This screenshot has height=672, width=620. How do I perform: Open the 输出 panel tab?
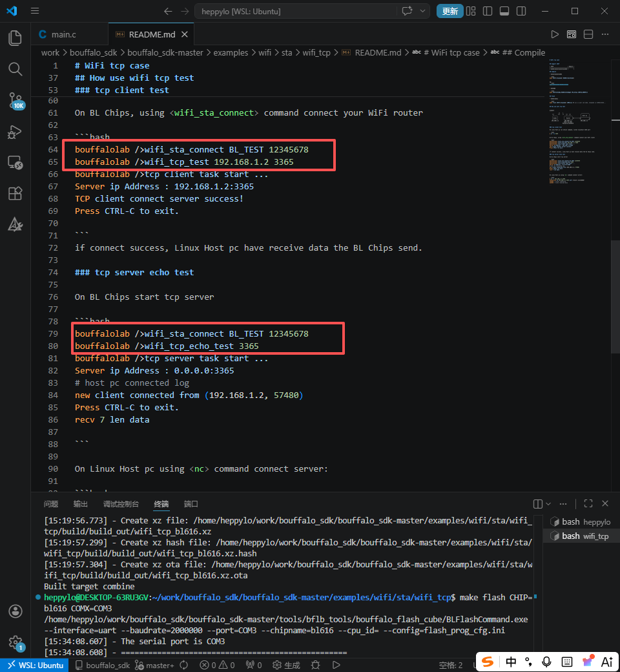(80, 503)
